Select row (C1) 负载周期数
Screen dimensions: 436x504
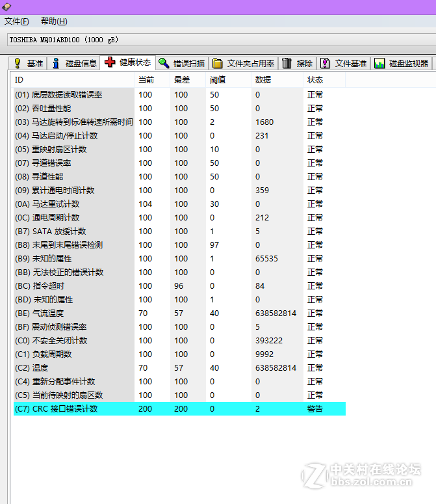[179, 354]
